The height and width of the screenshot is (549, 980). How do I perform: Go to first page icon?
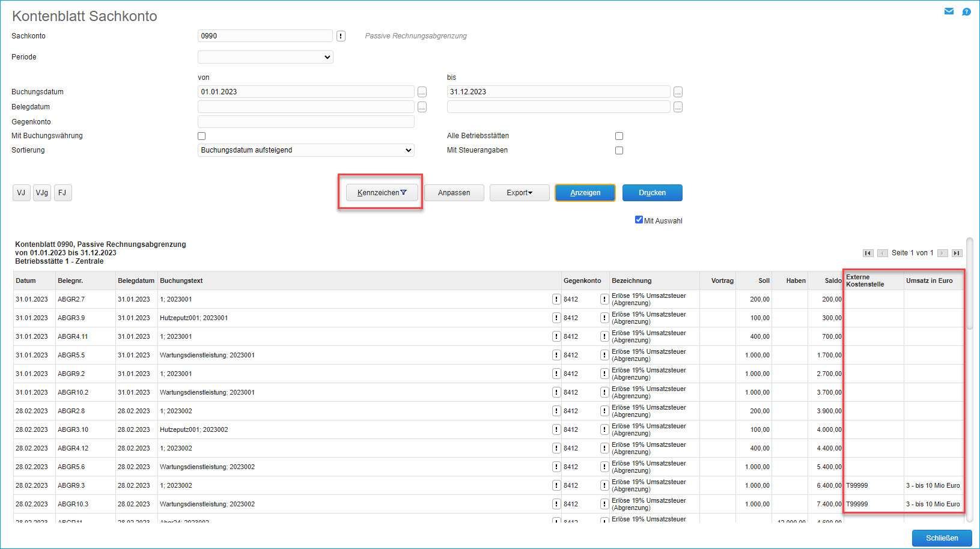pos(868,253)
